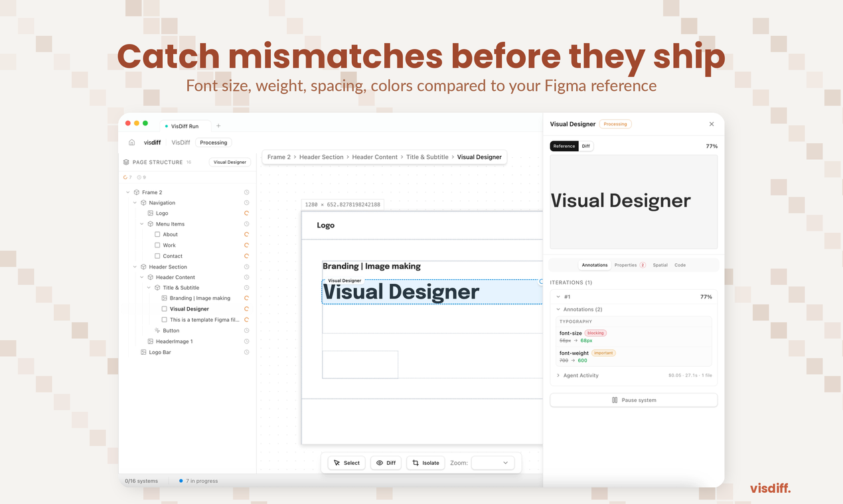
Task: Open the Properties tab
Action: pyautogui.click(x=630, y=265)
